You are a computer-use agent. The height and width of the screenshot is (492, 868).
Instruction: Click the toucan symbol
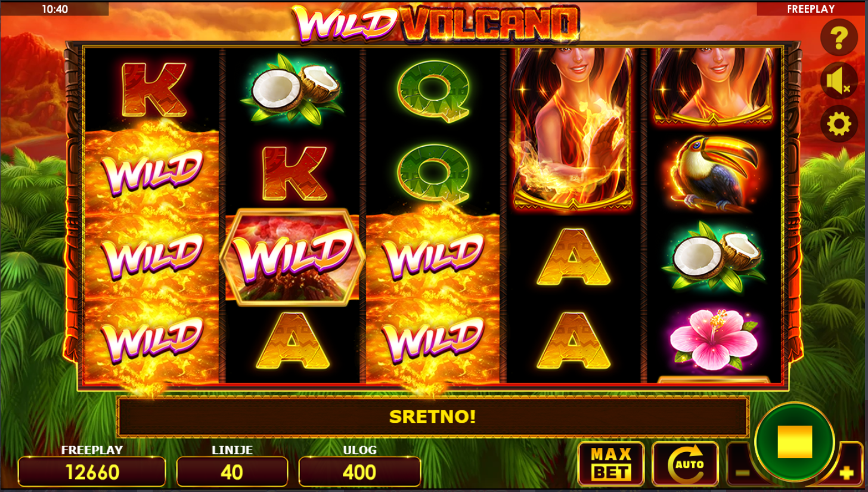[713, 173]
